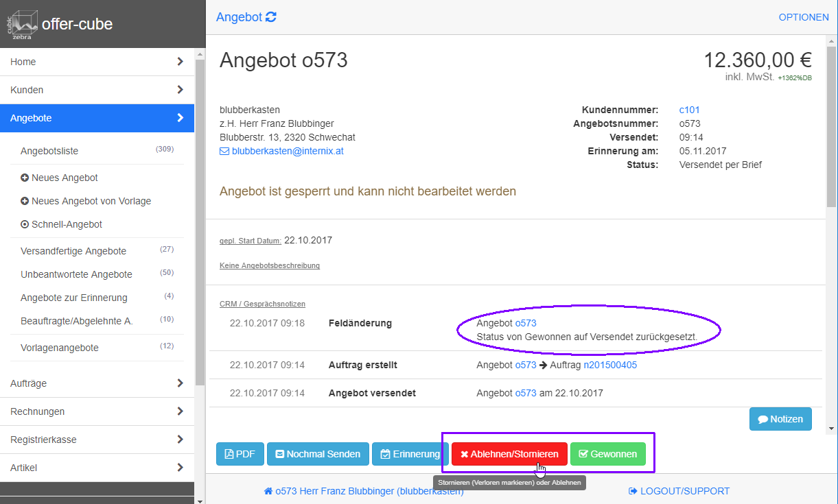This screenshot has height=504, width=838.
Task: Click the PDF button
Action: click(240, 454)
